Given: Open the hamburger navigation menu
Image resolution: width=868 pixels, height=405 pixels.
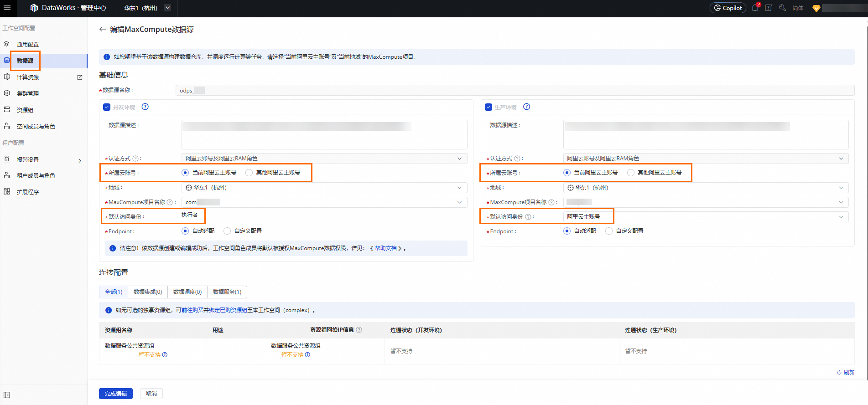Looking at the screenshot, I should click(x=7, y=8).
